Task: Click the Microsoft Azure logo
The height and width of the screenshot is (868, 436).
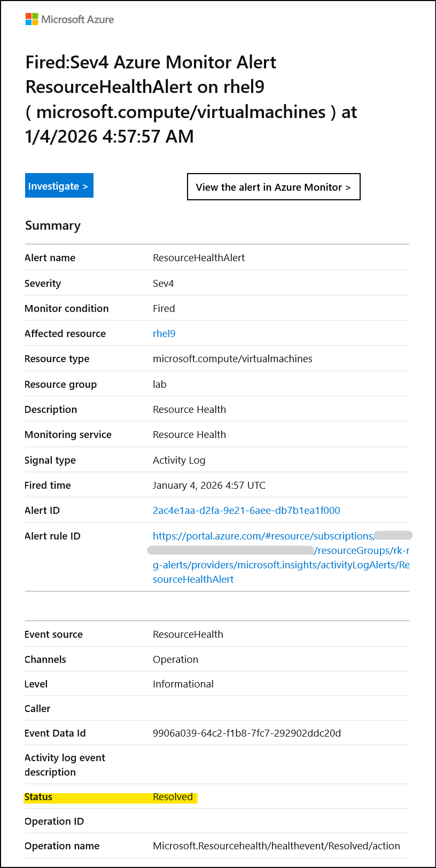Action: (x=69, y=19)
